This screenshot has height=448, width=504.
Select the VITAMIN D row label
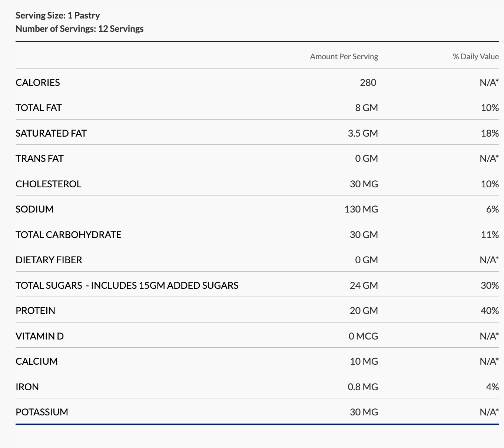[x=40, y=336]
